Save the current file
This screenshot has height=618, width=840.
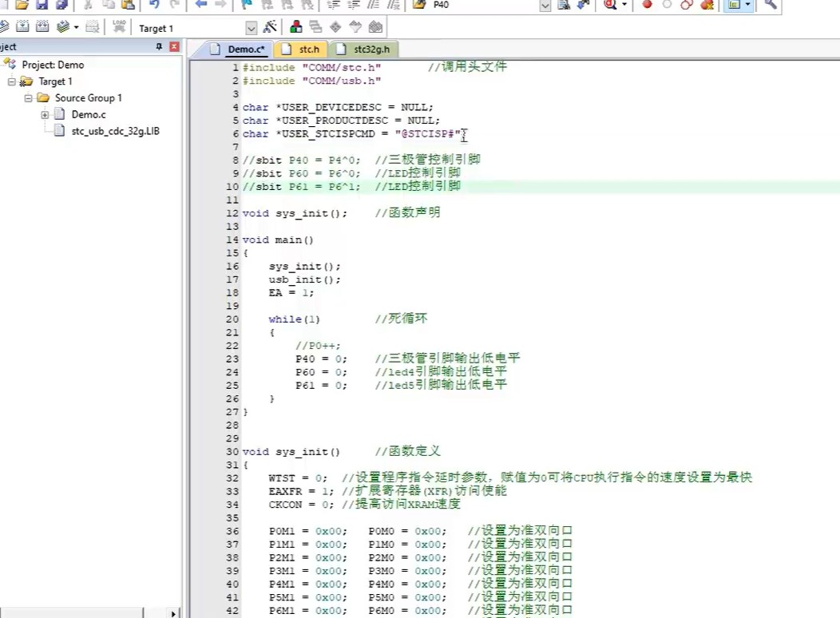point(42,5)
